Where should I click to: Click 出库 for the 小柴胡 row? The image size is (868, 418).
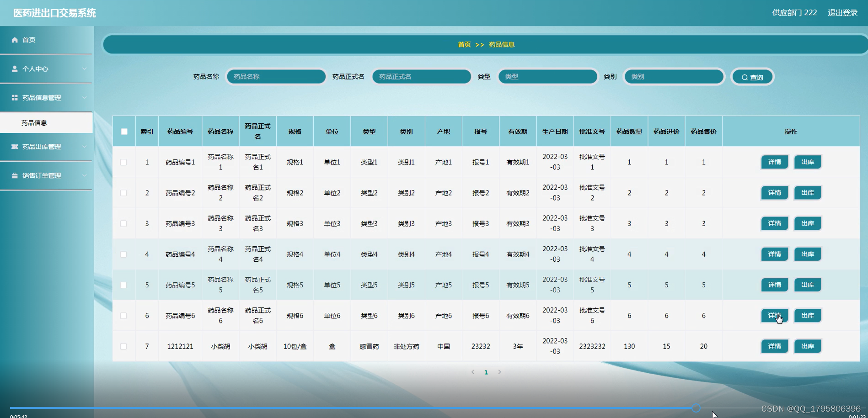click(x=808, y=346)
